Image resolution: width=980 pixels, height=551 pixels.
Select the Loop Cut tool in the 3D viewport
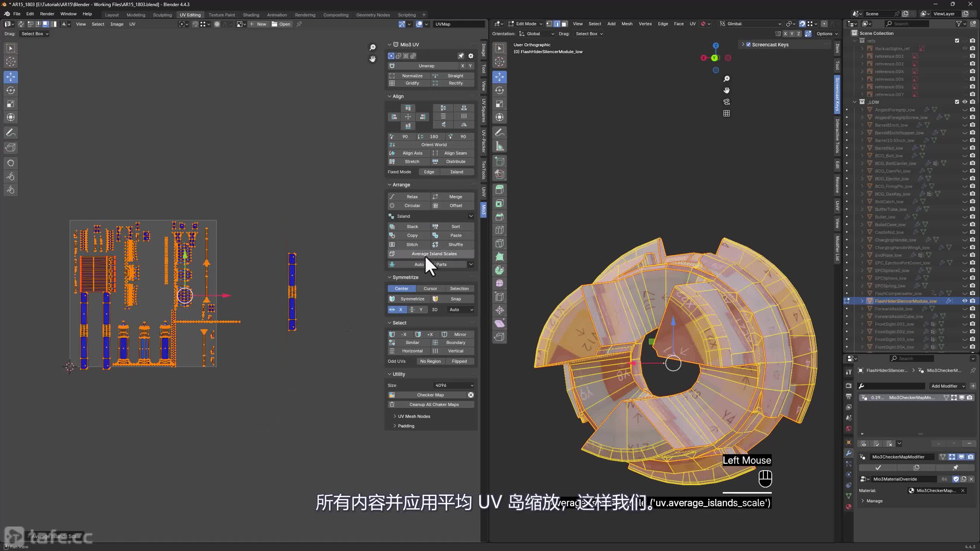[500, 230]
